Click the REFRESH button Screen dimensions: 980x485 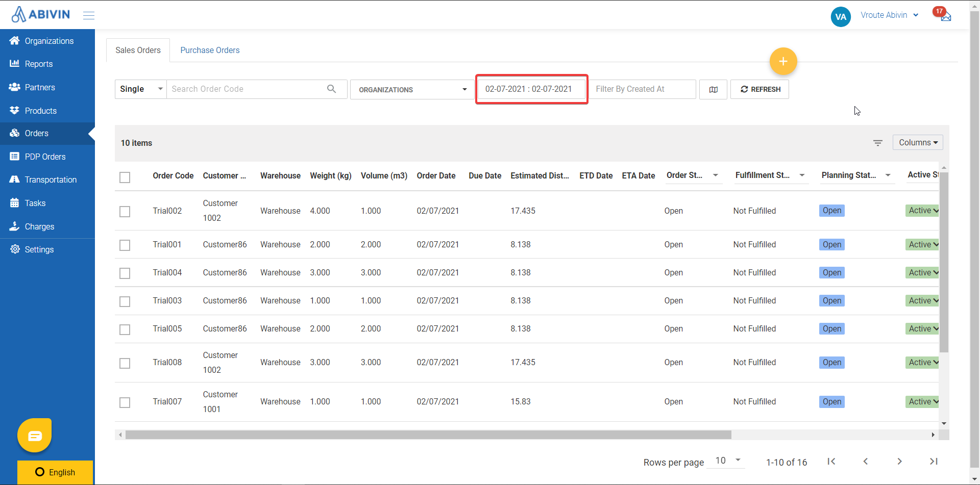point(759,89)
